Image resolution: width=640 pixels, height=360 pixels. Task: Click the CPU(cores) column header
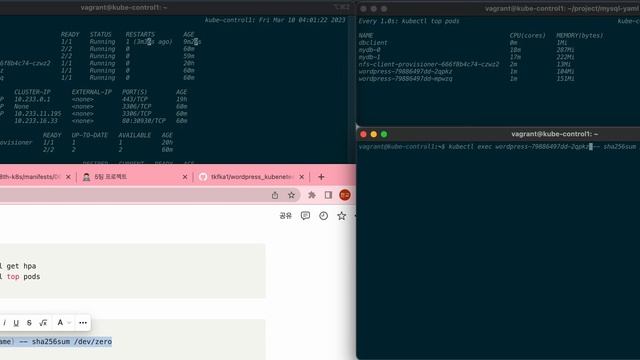[527, 36]
